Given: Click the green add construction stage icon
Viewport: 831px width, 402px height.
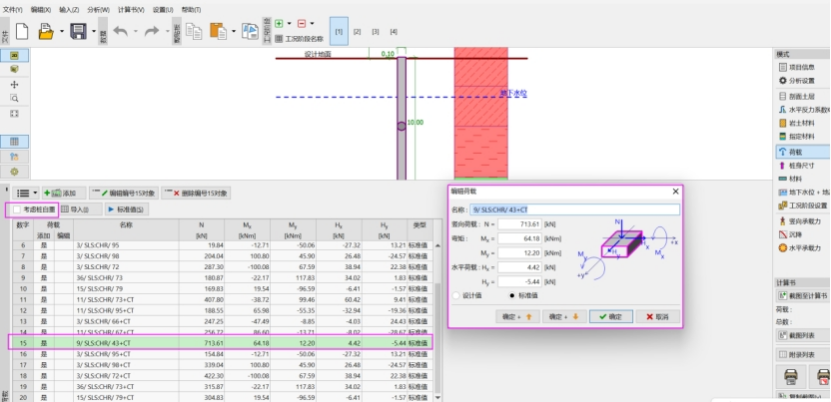Looking at the screenshot, I should 278,23.
